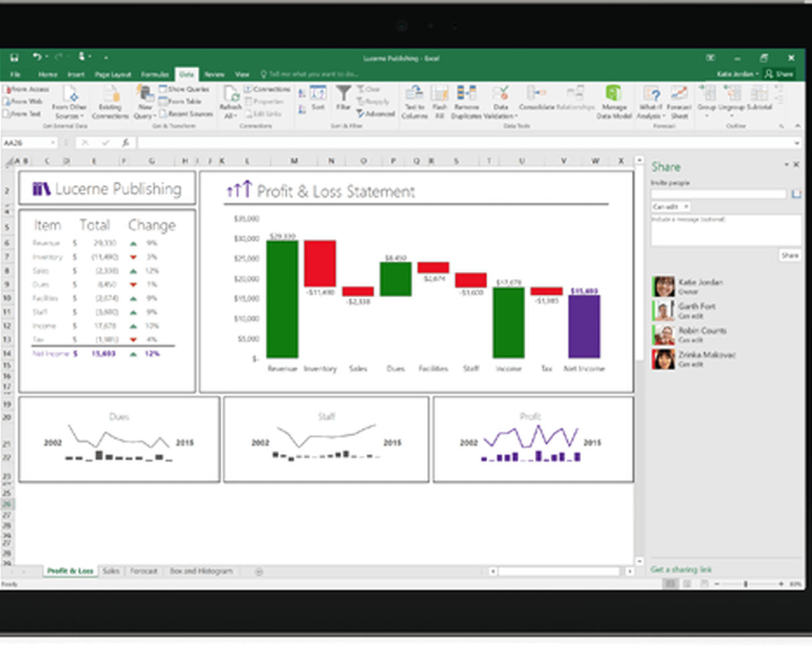Image resolution: width=812 pixels, height=649 pixels.
Task: Switch to Page Layout view in status bar
Action: (x=687, y=584)
